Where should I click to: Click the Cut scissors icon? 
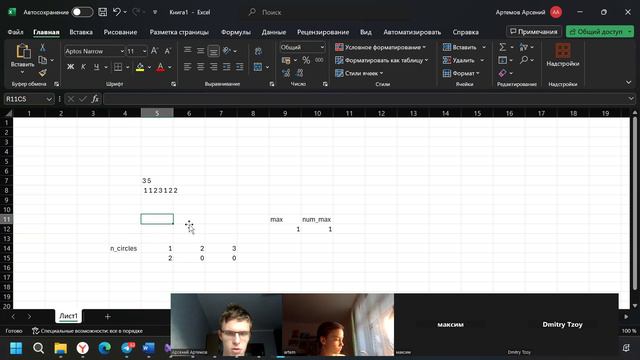tap(42, 48)
